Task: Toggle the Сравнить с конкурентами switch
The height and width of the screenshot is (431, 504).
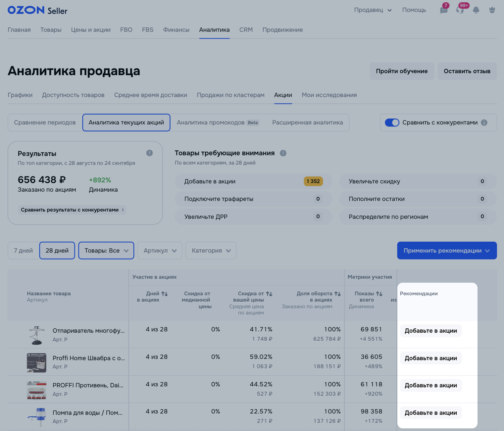Action: [x=392, y=122]
